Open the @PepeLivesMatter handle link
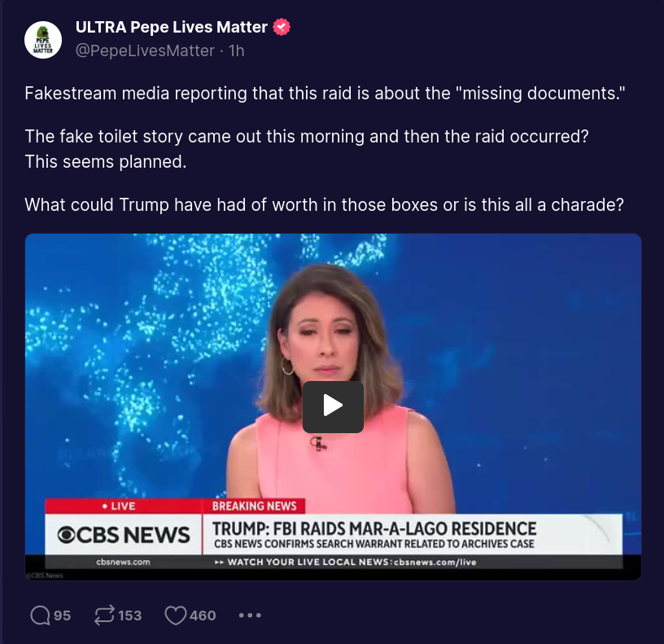The width and height of the screenshot is (664, 644). 145,50
